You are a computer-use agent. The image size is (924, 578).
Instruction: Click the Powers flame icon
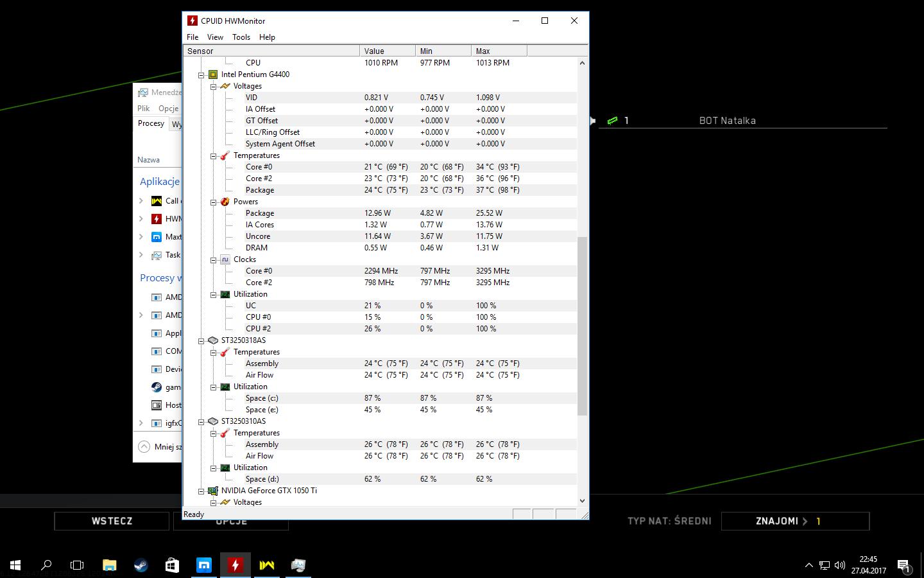[x=225, y=202]
